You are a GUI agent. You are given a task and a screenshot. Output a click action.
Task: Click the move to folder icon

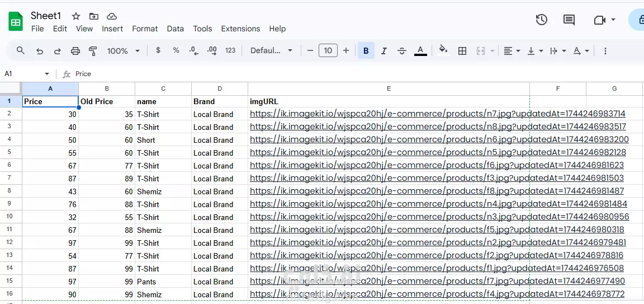pos(94,16)
